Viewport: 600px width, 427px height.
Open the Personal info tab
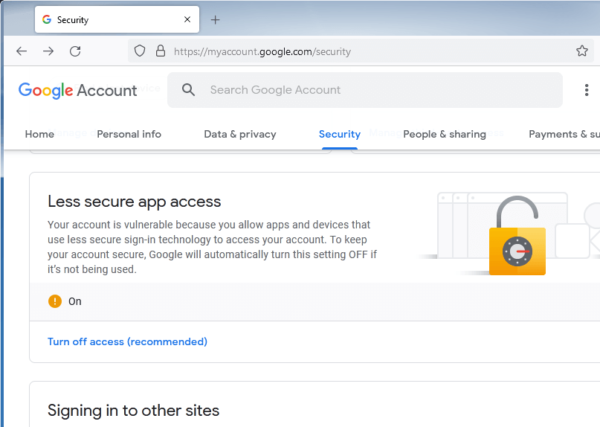[128, 134]
